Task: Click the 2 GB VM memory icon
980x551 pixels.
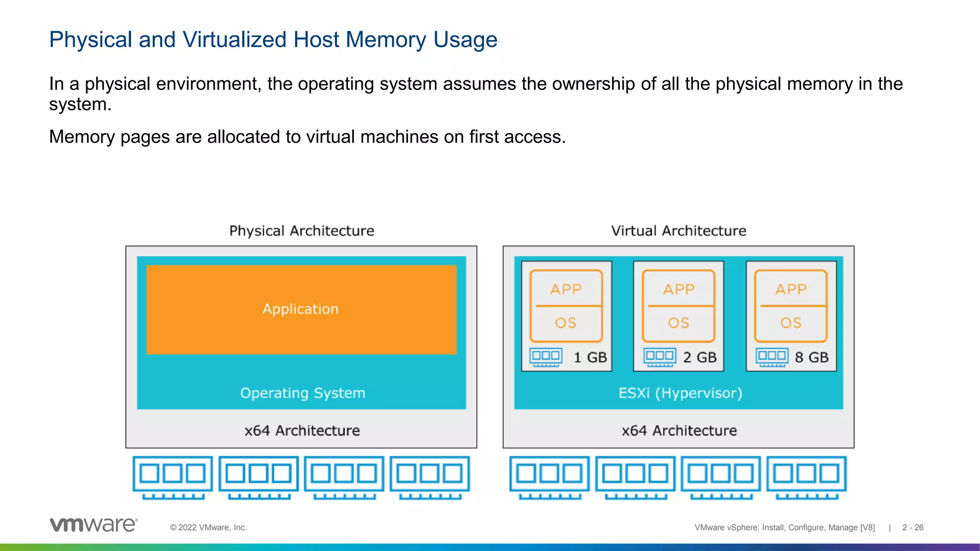Action: [x=660, y=357]
